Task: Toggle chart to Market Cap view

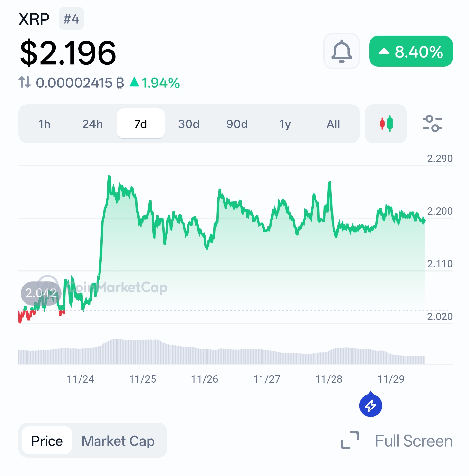Action: [118, 441]
